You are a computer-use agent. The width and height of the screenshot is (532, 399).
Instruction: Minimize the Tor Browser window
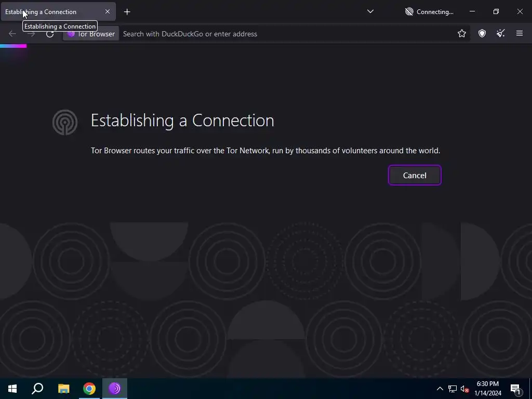(x=472, y=11)
